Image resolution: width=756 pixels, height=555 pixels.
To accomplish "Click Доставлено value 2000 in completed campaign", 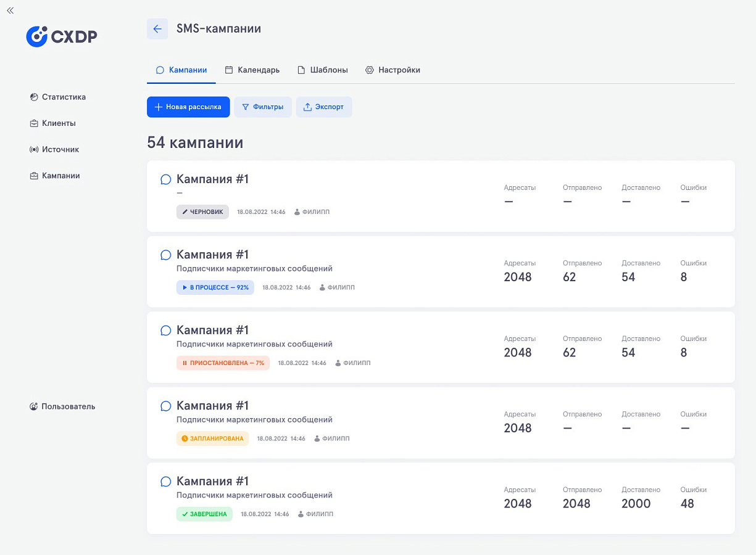I will tap(636, 504).
